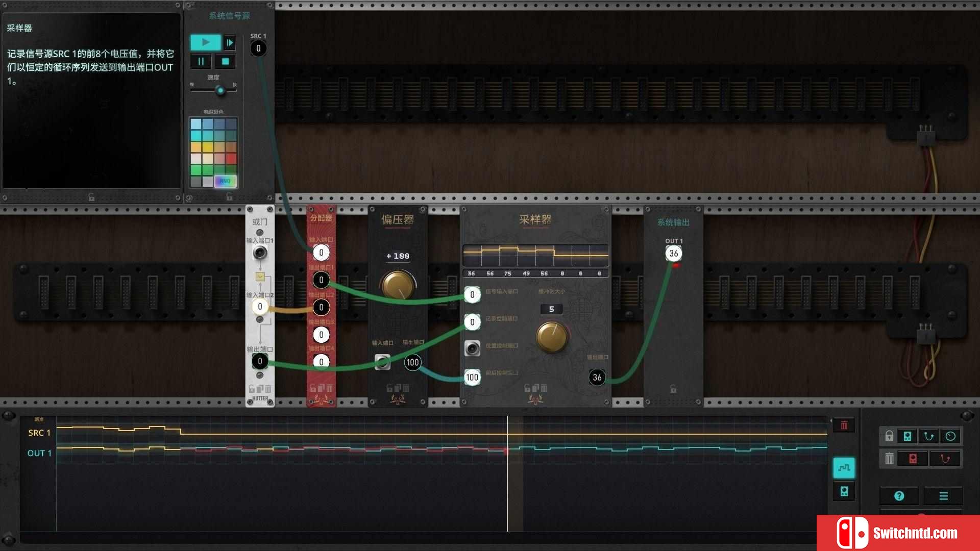Click the sampler record control port jack
Viewport: 980px width, 551px height.
point(472,322)
